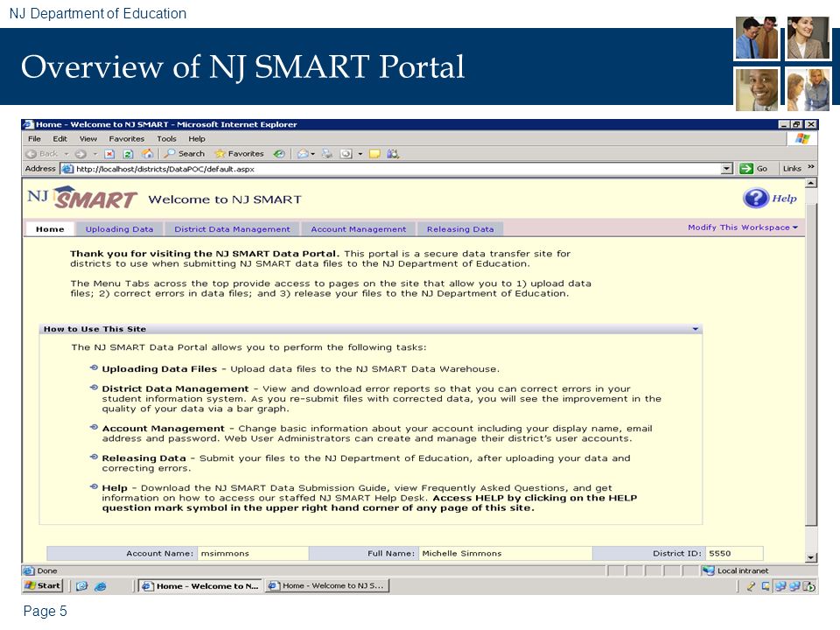Screen dimensions: 840x630
Task: Click the vertical scrollbar thumb
Action: tap(811, 364)
